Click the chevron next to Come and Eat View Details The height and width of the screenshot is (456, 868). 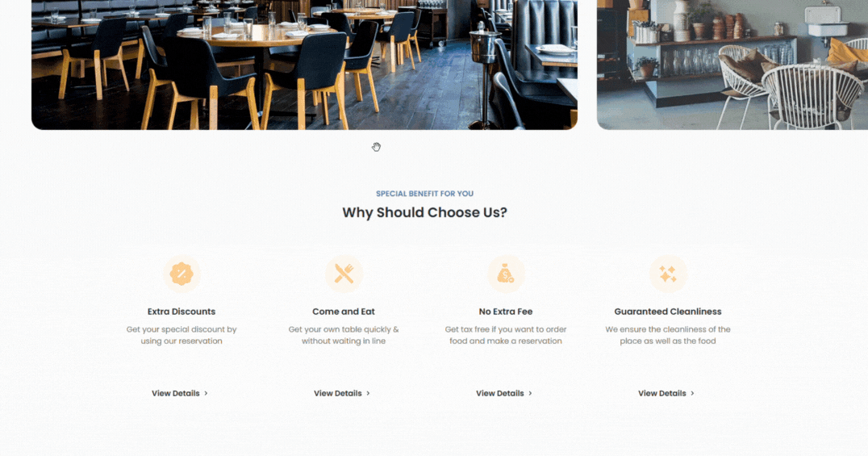tap(368, 393)
